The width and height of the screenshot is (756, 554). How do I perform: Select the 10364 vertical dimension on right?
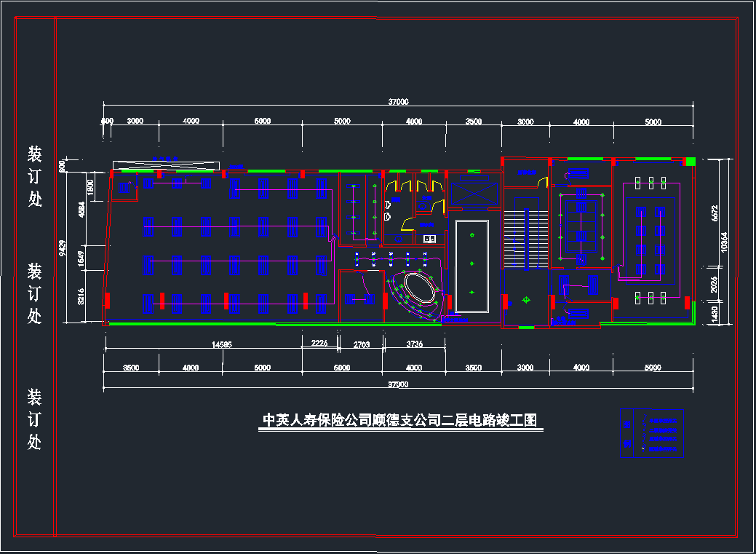pos(723,240)
